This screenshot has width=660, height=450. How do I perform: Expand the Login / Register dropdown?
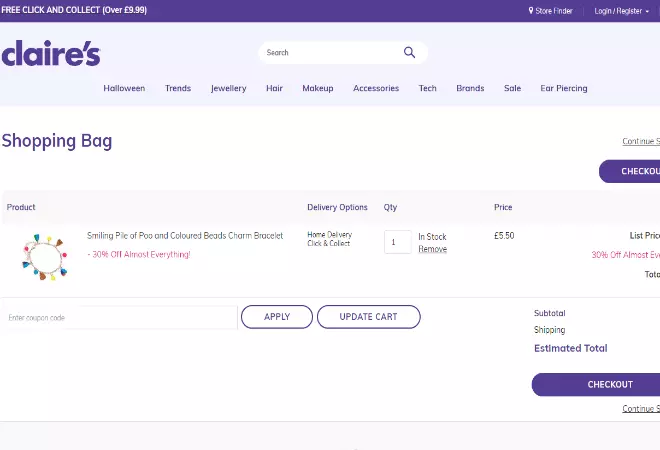pyautogui.click(x=621, y=11)
